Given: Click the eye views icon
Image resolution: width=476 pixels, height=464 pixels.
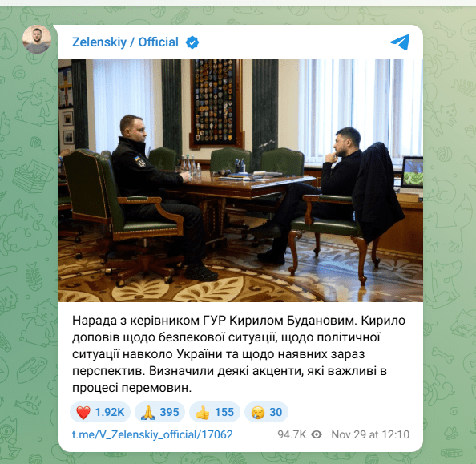Looking at the screenshot, I should (317, 434).
